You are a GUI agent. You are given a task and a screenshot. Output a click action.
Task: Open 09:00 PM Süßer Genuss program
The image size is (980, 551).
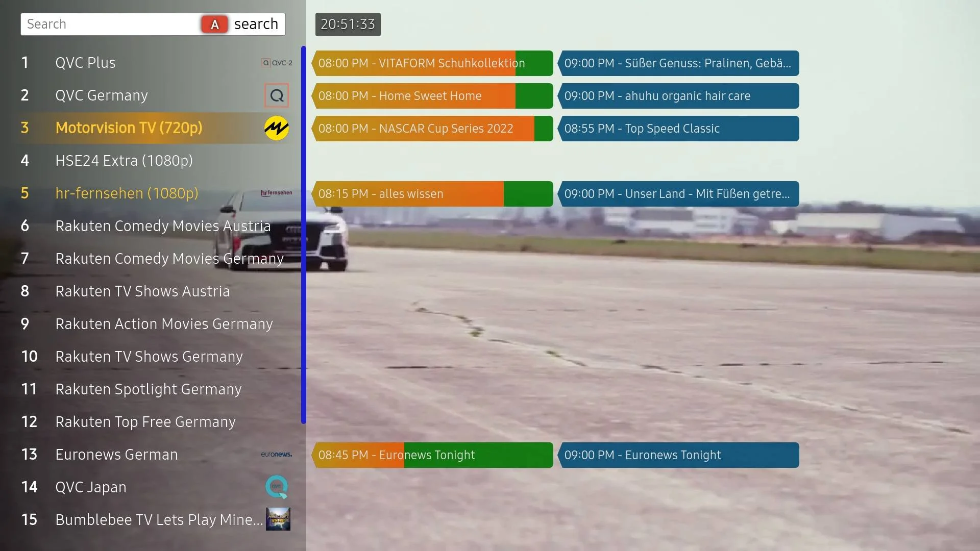678,63
